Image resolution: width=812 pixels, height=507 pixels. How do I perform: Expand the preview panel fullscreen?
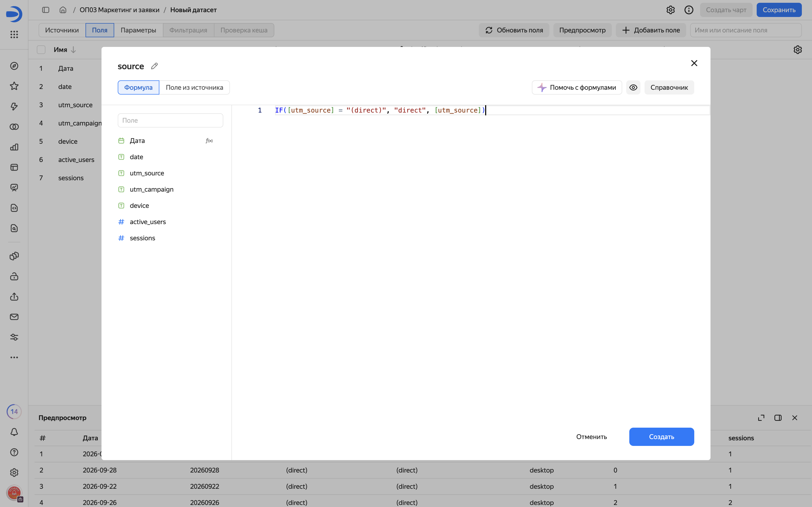pos(761,418)
